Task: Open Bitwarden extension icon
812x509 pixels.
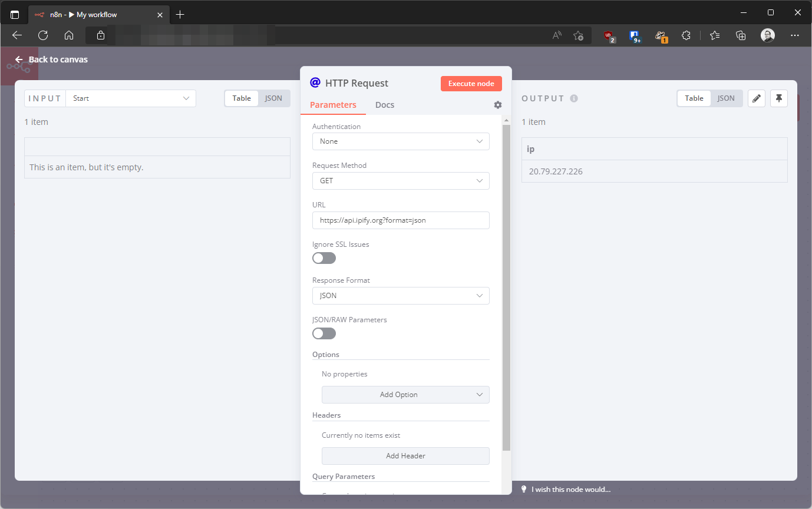Action: [635, 36]
